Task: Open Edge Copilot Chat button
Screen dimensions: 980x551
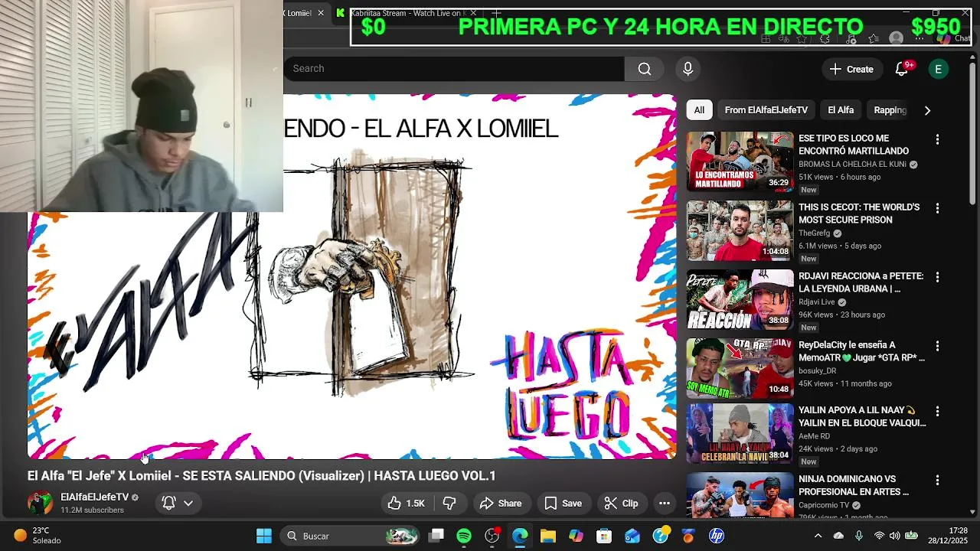Action: point(953,38)
